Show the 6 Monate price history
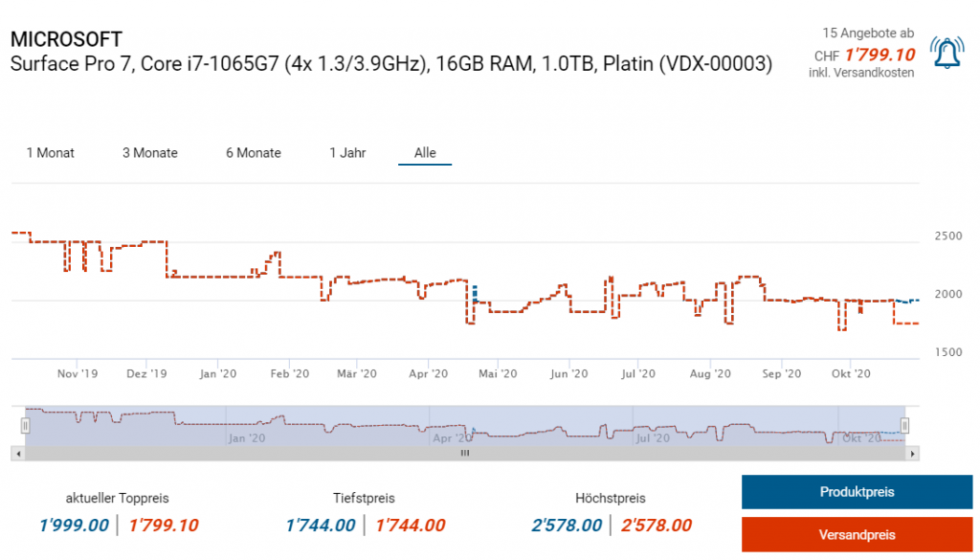Image resolution: width=980 pixels, height=560 pixels. tap(254, 153)
